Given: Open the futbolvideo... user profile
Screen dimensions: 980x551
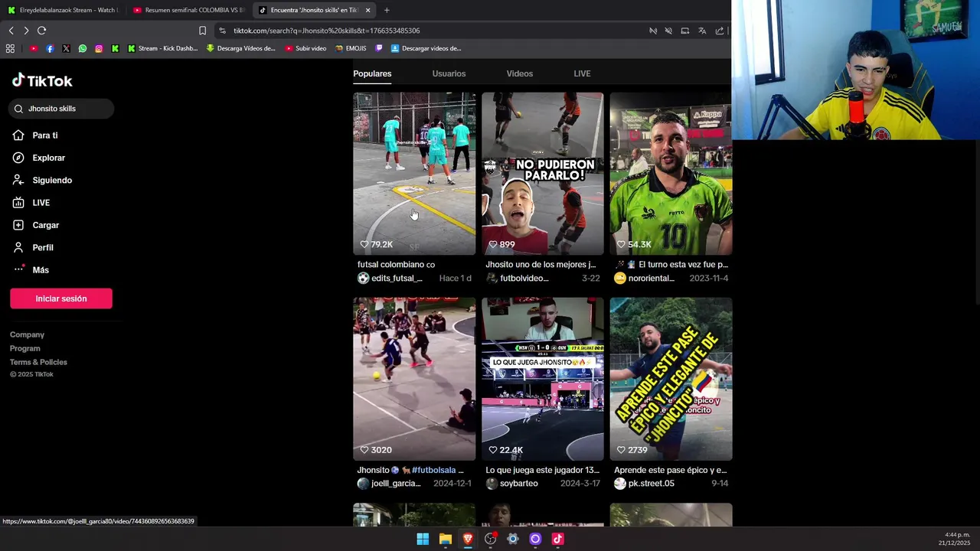Looking at the screenshot, I should click(x=518, y=278).
